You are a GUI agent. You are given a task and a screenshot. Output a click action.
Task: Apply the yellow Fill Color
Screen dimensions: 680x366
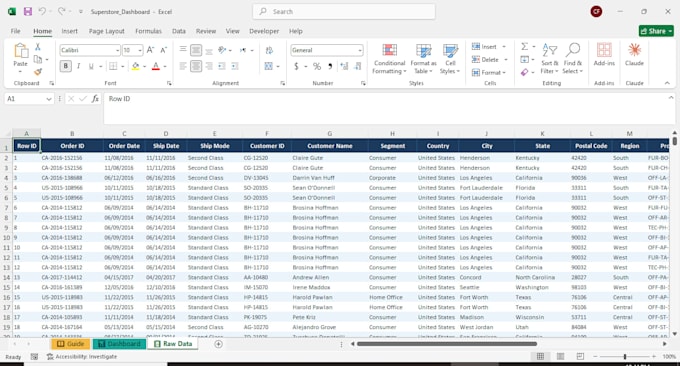136,66
